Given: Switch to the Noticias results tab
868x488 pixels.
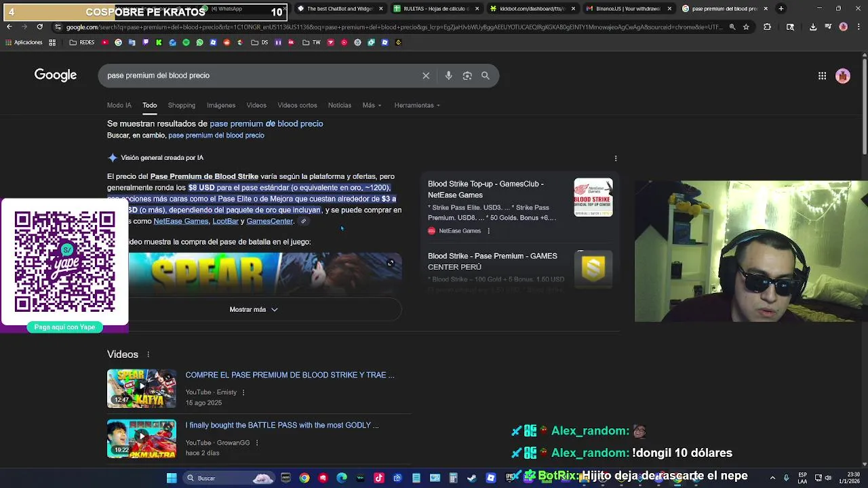Looking at the screenshot, I should pyautogui.click(x=340, y=105).
